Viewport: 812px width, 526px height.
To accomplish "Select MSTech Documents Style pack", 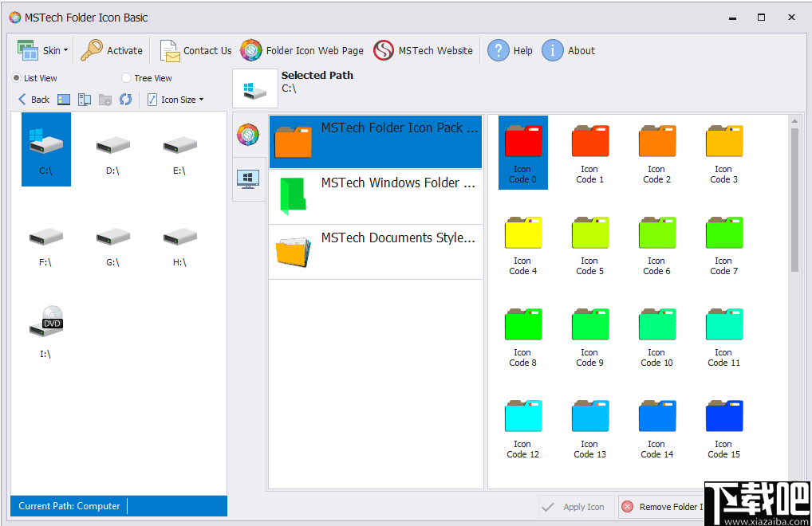I will (376, 253).
